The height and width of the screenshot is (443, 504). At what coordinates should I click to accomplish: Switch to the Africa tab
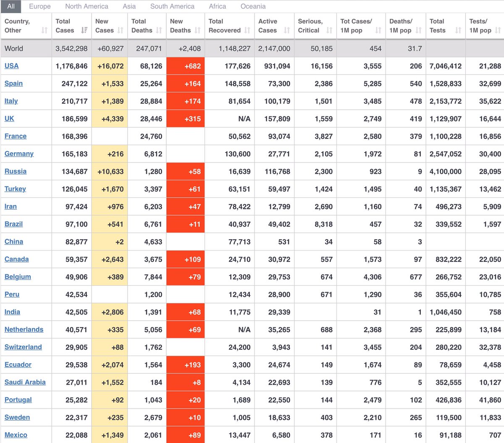pyautogui.click(x=218, y=6)
